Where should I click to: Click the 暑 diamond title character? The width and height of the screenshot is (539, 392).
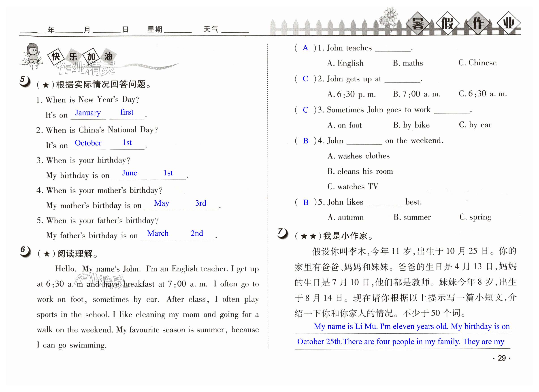click(417, 23)
